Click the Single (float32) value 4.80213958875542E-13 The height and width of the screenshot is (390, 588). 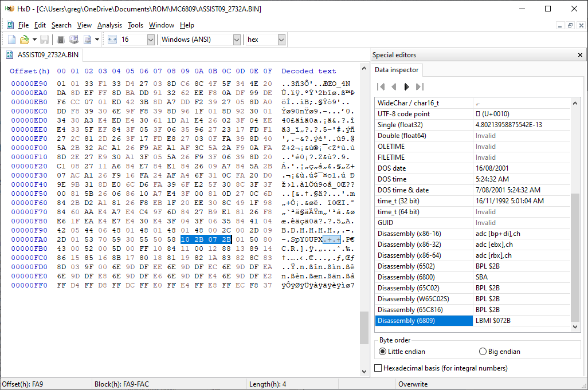[x=509, y=125]
